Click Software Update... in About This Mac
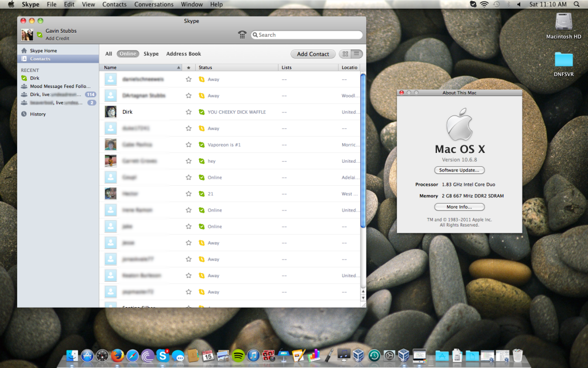 click(x=459, y=170)
